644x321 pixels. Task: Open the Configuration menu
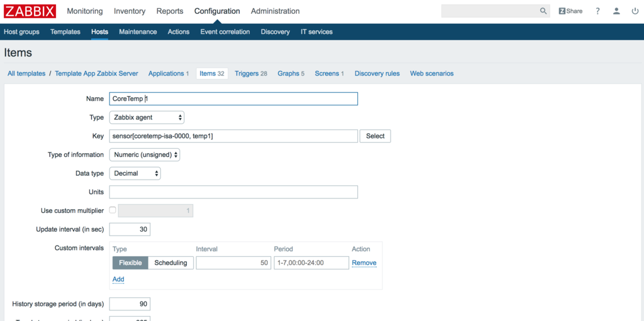tap(217, 11)
